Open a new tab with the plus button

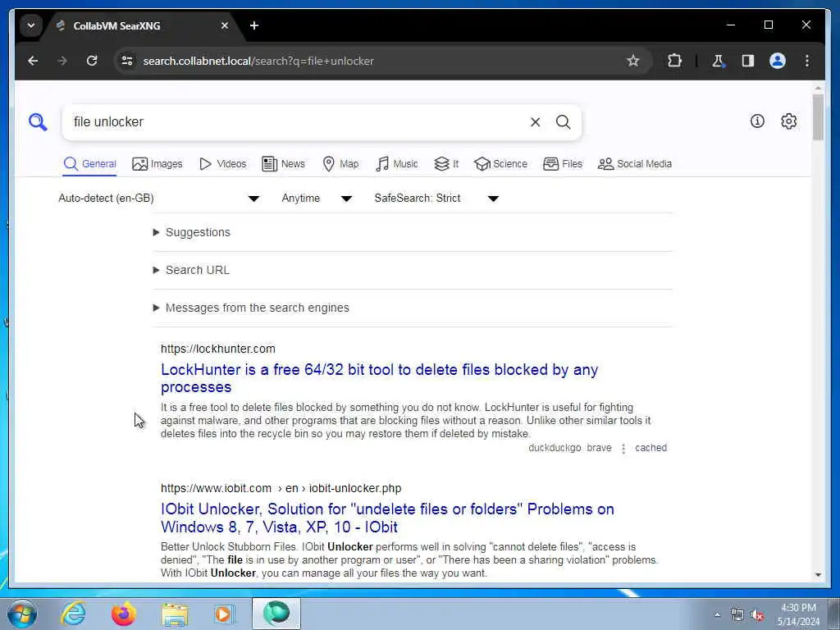pyautogui.click(x=254, y=25)
